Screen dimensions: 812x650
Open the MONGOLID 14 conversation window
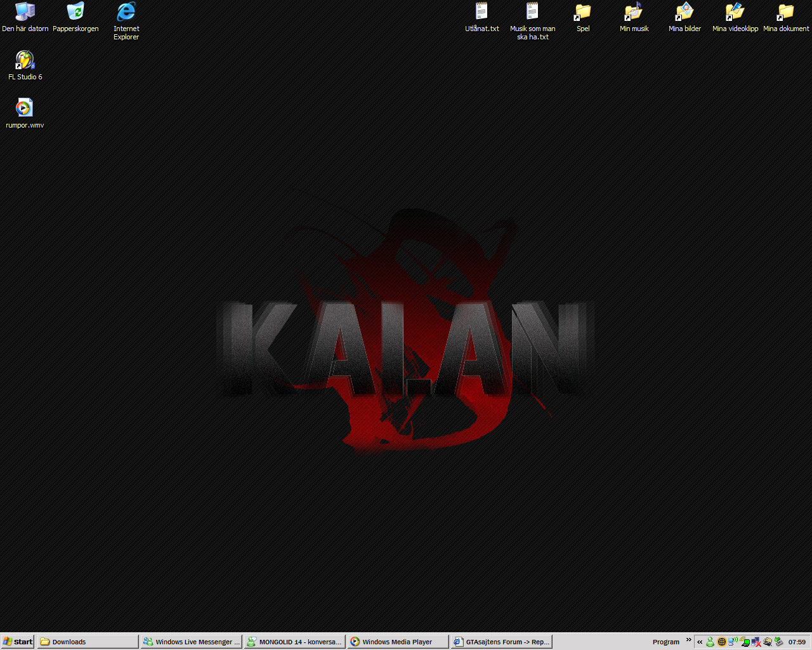295,642
